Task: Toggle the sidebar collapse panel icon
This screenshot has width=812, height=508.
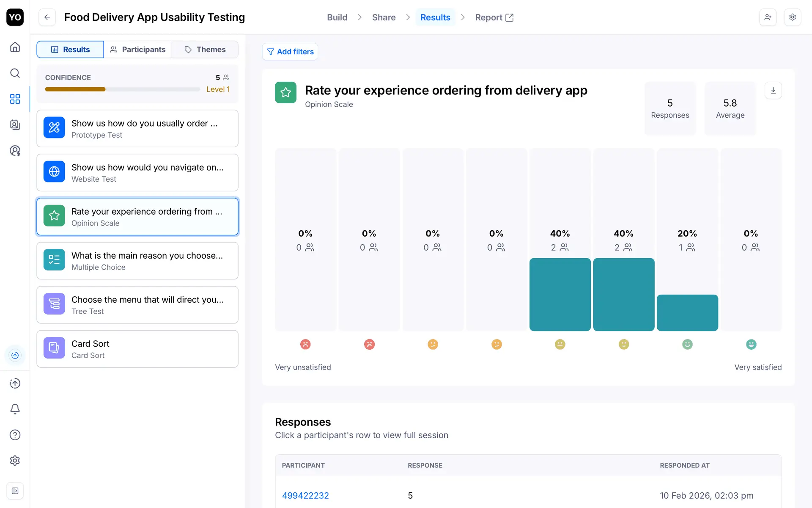Action: 15,491
